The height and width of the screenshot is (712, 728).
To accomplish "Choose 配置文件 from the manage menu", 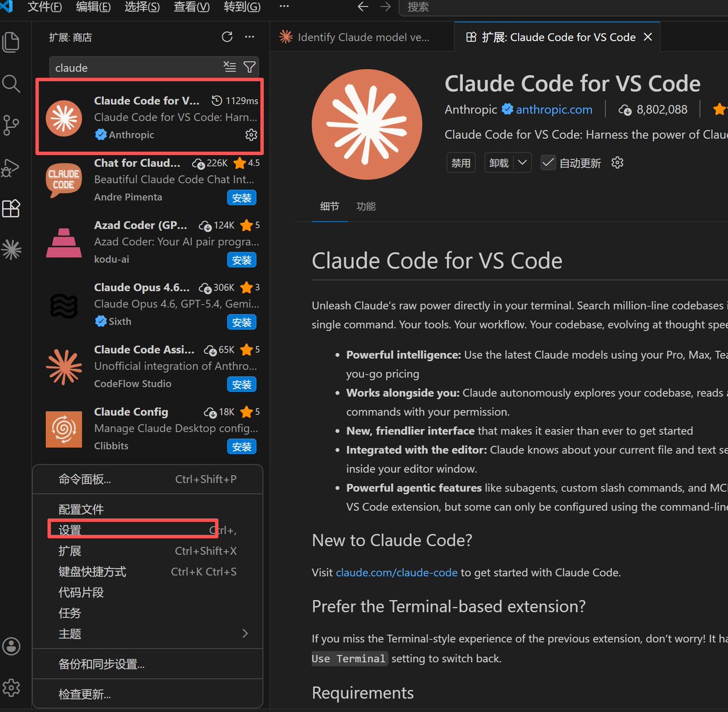I will coord(147,509).
